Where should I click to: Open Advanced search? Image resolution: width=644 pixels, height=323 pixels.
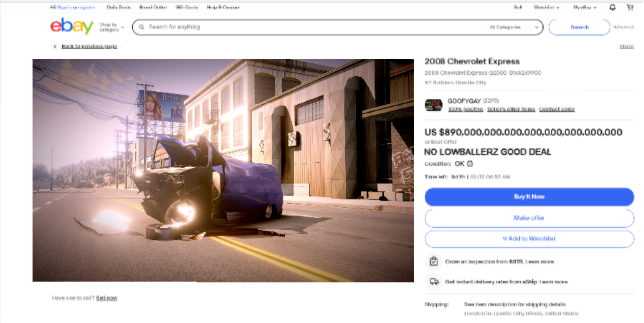tap(623, 27)
